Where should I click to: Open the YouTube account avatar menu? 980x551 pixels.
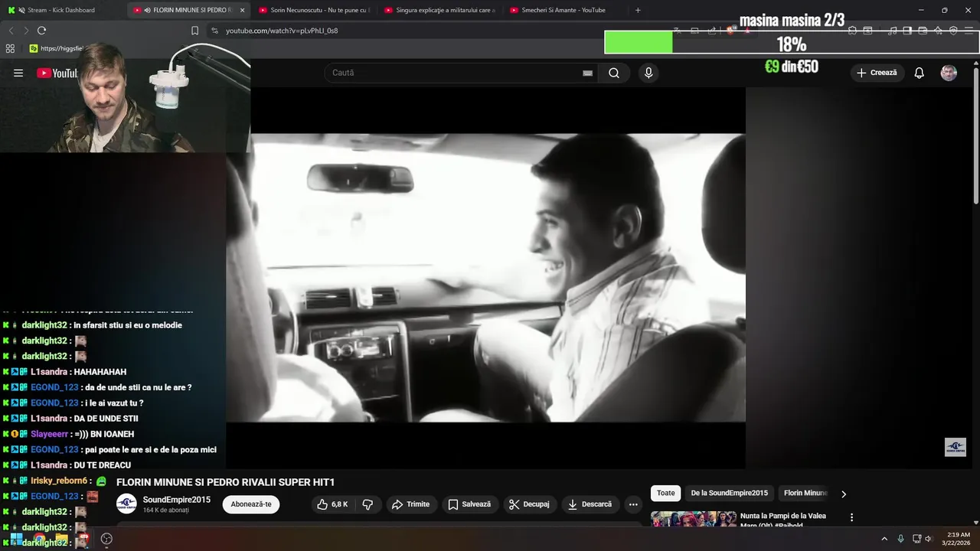pyautogui.click(x=949, y=73)
